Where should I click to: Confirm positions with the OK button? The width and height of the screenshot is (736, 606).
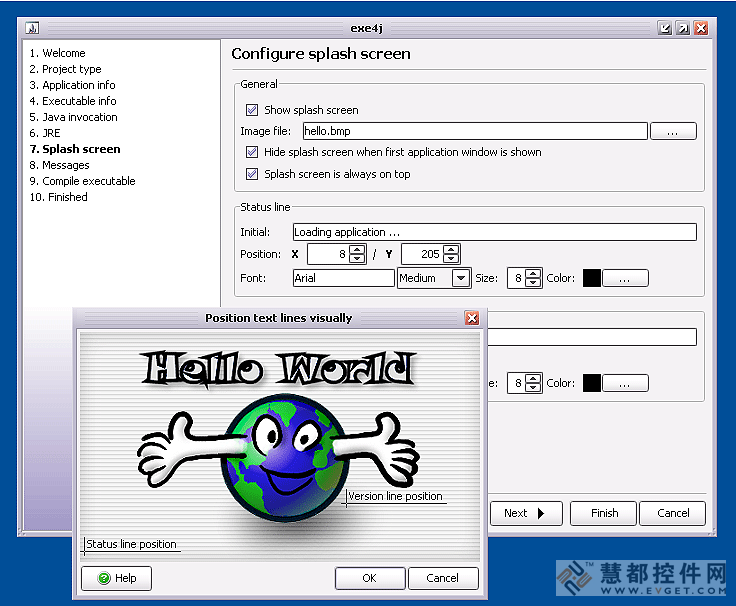pyautogui.click(x=370, y=578)
